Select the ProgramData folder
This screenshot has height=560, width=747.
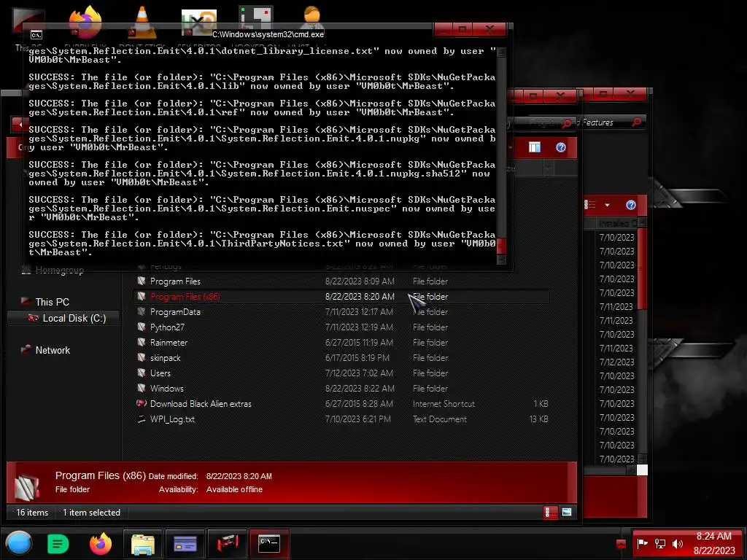pyautogui.click(x=341, y=312)
